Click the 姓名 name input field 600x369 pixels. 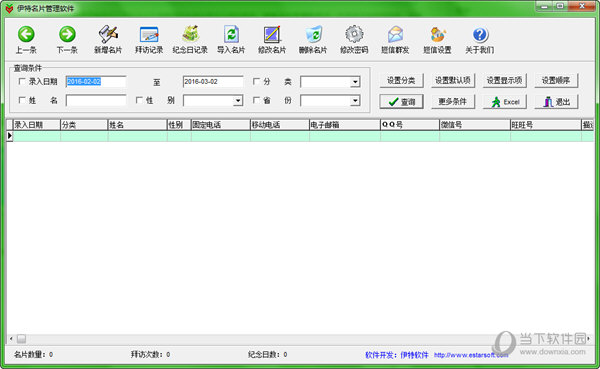96,101
